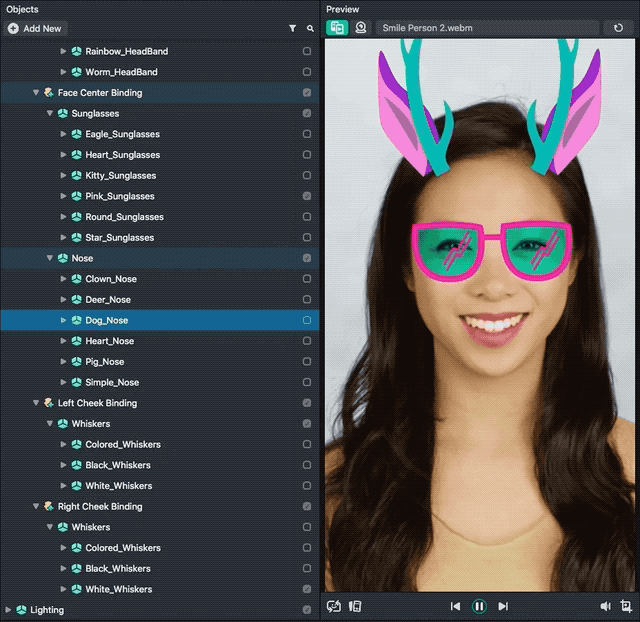Collapse the Nose group
640x622 pixels.
(50, 258)
